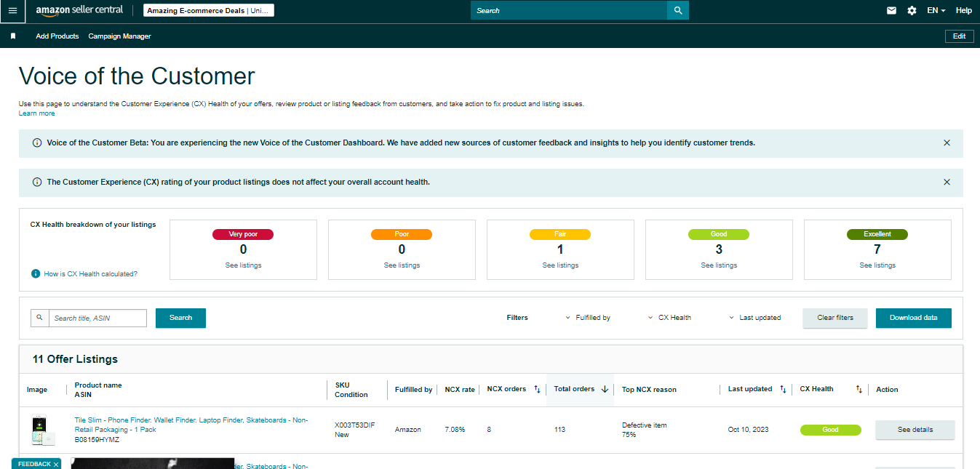The height and width of the screenshot is (469, 980).
Task: Close the Feedback tab with its X
Action: [56, 465]
